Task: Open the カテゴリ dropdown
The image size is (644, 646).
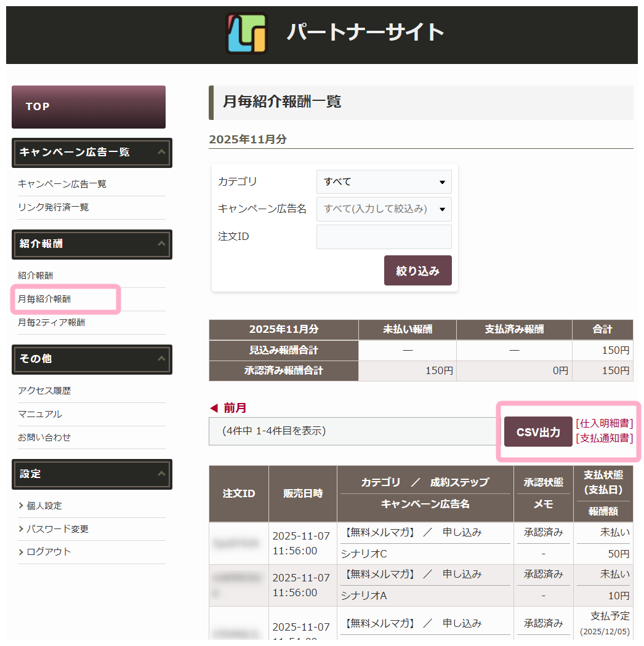Action: pos(384,182)
